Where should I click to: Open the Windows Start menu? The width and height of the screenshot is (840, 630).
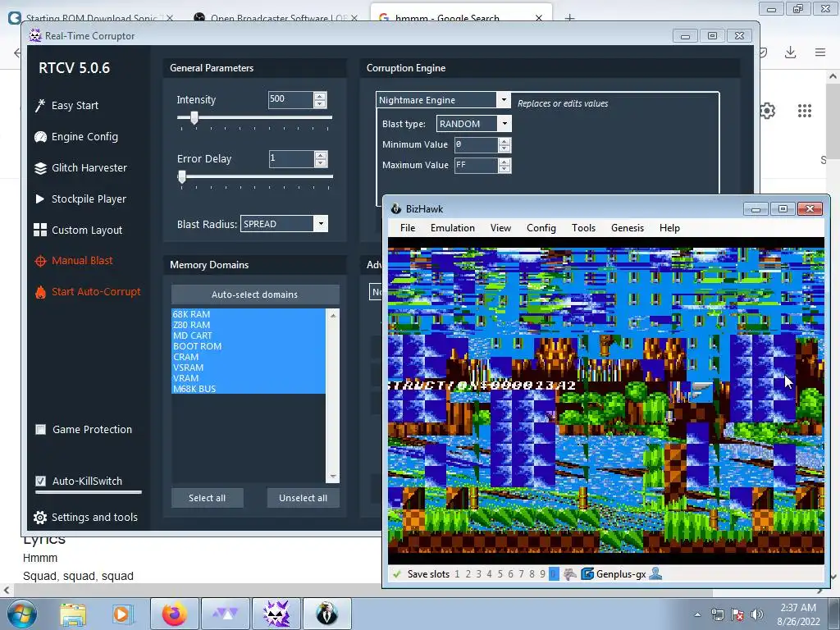[21, 614]
